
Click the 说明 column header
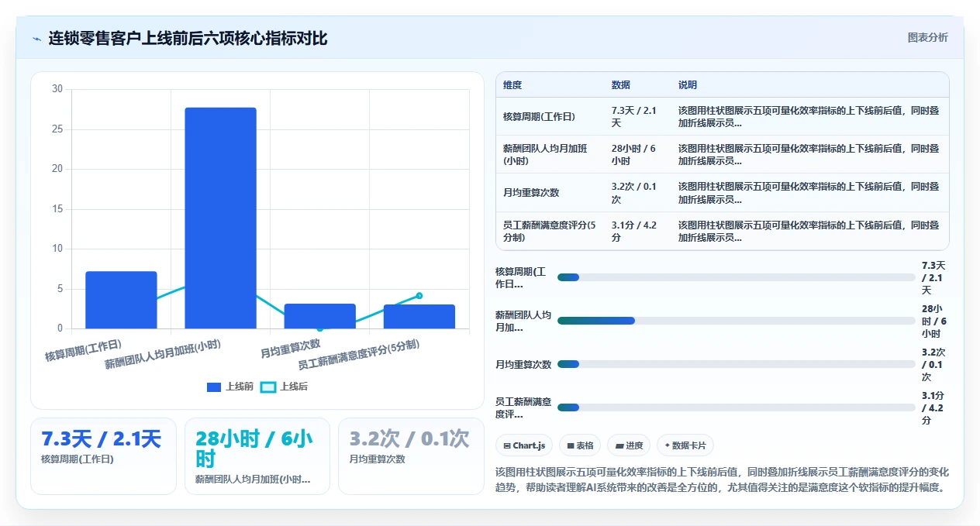coord(688,84)
